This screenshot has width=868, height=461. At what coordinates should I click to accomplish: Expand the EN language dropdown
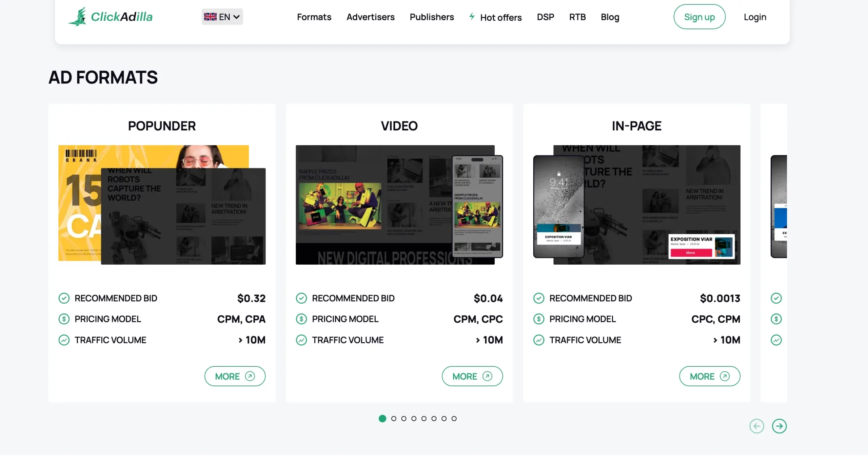pos(222,17)
